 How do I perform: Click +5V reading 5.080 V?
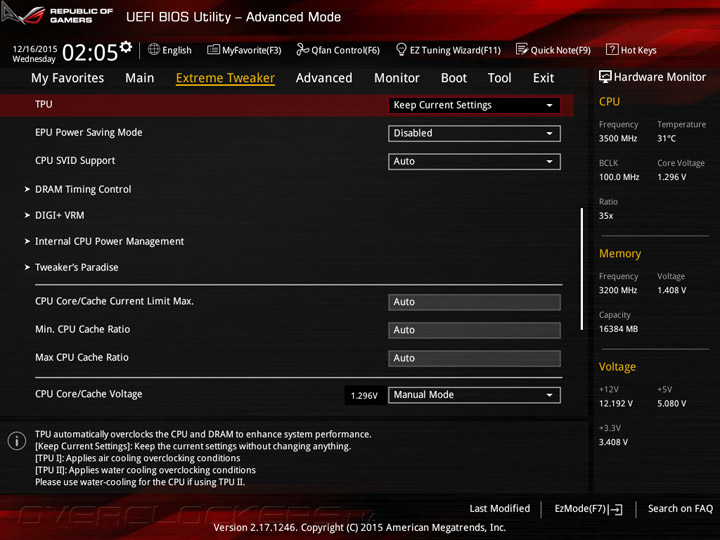pyautogui.click(x=671, y=404)
